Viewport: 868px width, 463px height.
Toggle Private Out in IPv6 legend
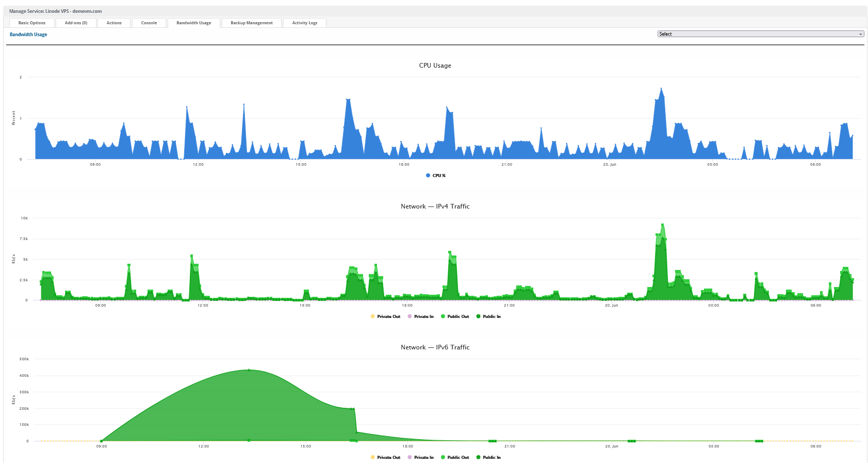tap(385, 457)
